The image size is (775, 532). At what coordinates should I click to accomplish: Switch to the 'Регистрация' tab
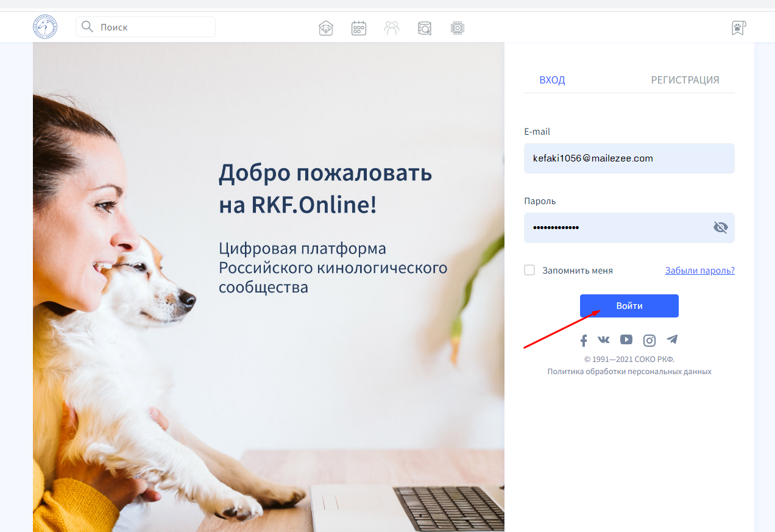(x=685, y=80)
